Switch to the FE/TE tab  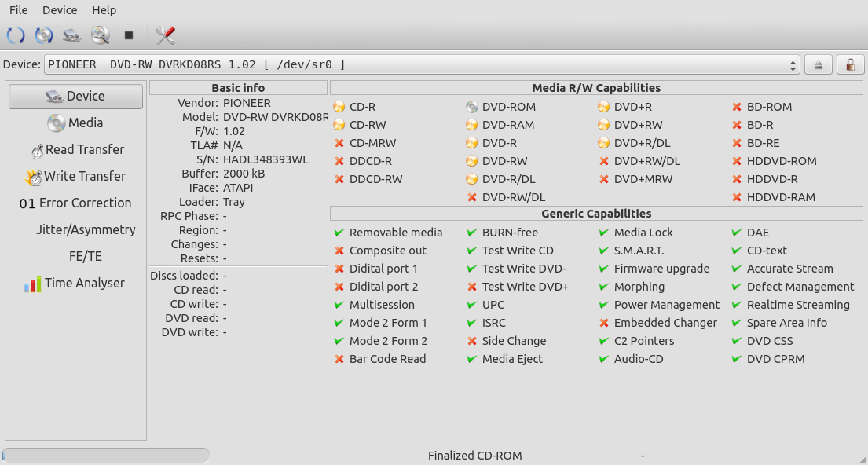76,256
